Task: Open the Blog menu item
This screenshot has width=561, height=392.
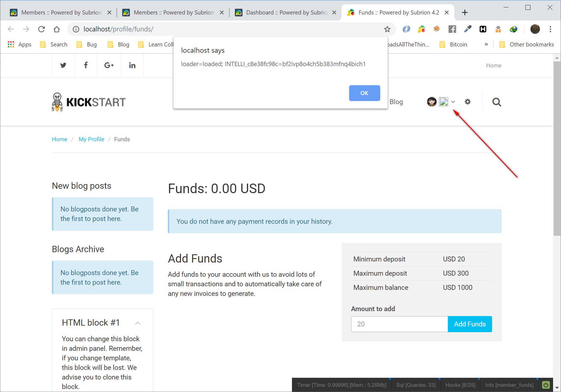Action: (396, 102)
